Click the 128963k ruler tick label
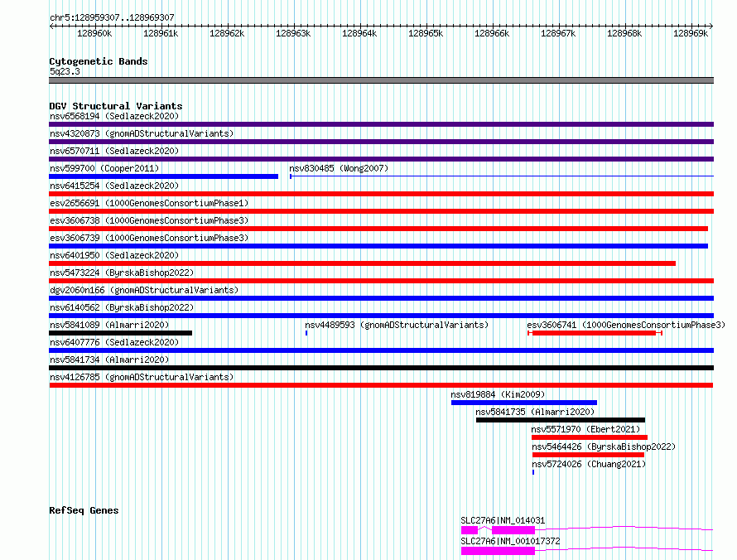Image resolution: width=737 pixels, height=560 pixels. (x=293, y=33)
